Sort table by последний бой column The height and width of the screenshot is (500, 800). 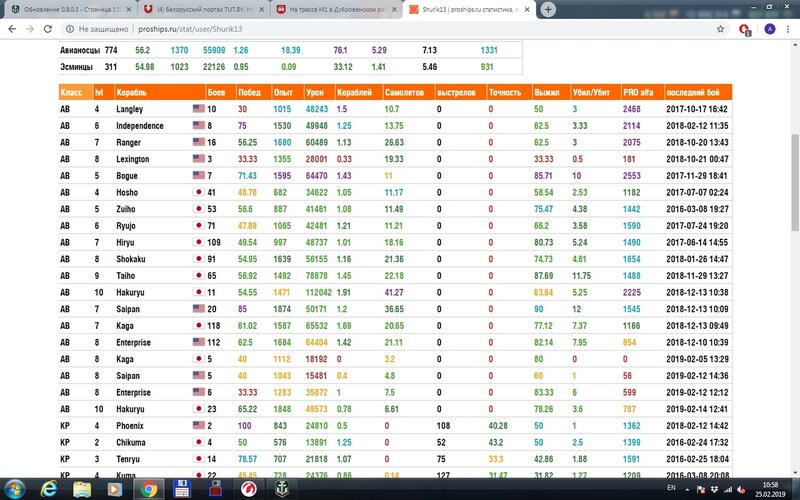696,91
